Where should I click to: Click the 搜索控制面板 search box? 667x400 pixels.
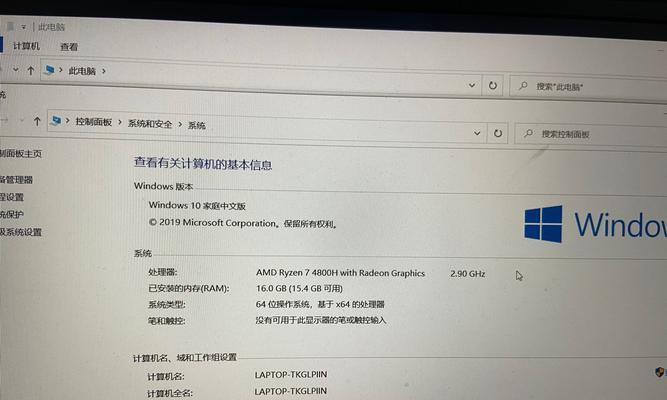591,134
